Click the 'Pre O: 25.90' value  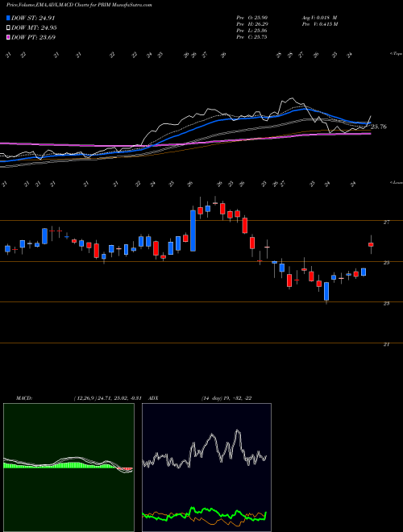(251, 18)
